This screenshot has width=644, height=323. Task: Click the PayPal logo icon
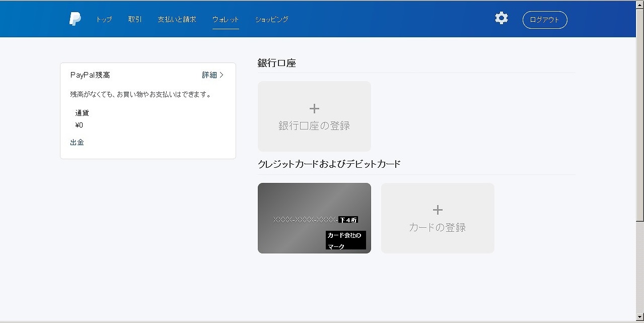[x=75, y=19]
